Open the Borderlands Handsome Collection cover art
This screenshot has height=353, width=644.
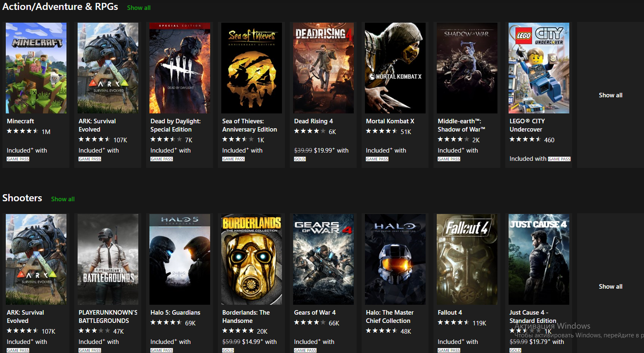tap(251, 259)
